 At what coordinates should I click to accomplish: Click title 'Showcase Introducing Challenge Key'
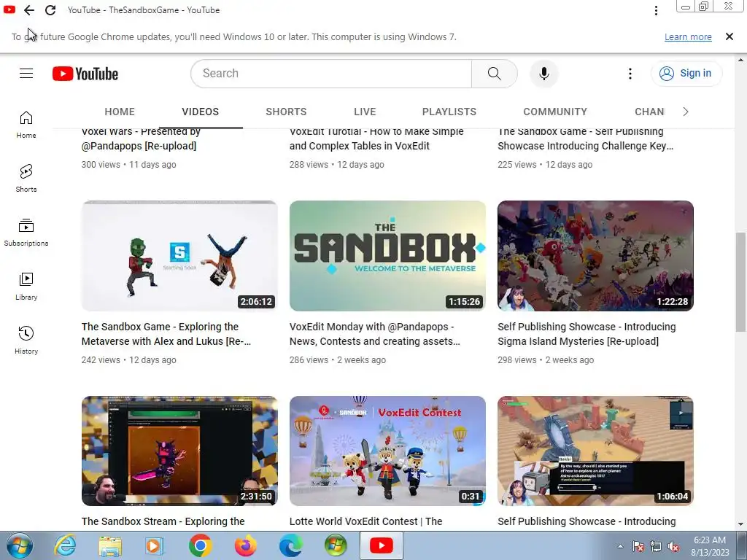(586, 139)
